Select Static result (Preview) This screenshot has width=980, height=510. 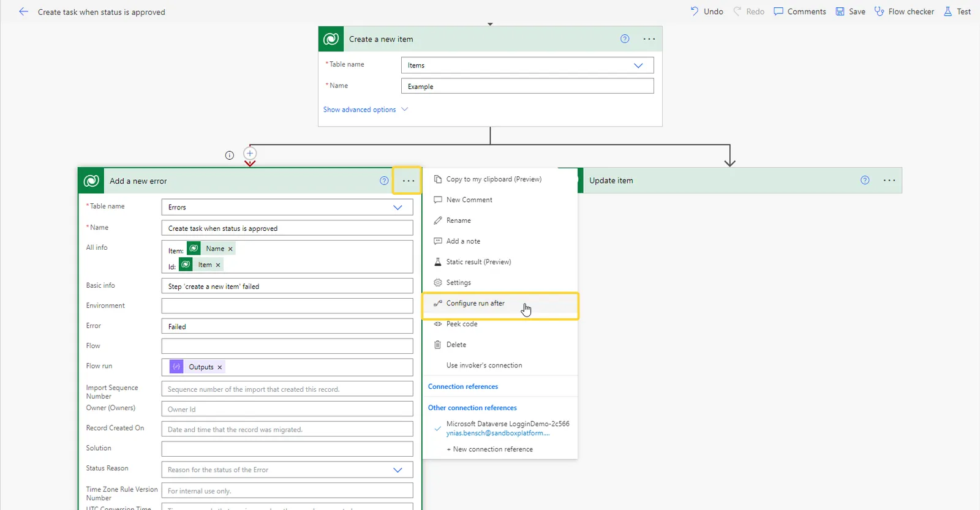[500, 262]
